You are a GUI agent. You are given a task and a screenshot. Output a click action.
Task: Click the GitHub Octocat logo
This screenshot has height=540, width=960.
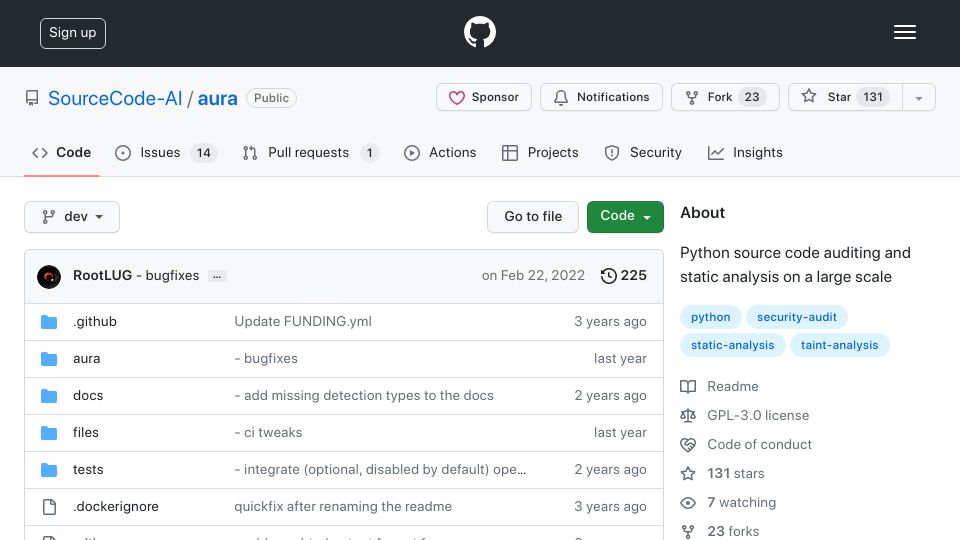(x=479, y=32)
